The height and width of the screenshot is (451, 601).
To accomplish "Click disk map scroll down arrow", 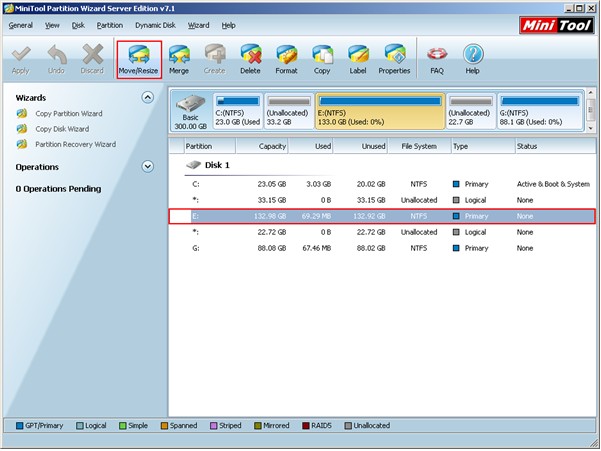I will (591, 128).
